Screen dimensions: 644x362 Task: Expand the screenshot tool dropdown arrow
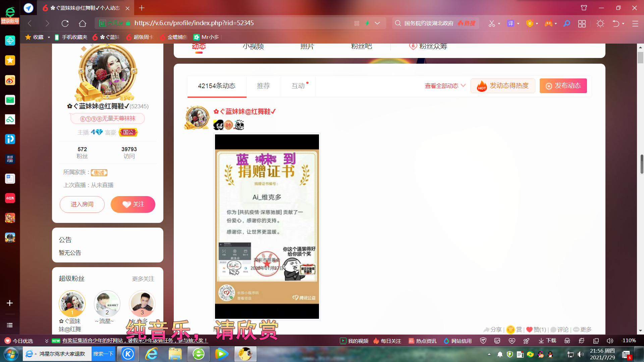pyautogui.click(x=499, y=23)
